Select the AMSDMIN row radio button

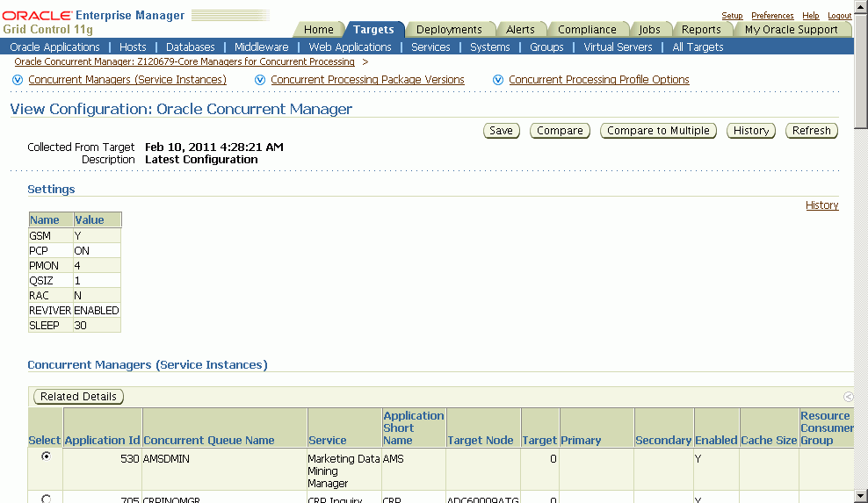pos(46,456)
